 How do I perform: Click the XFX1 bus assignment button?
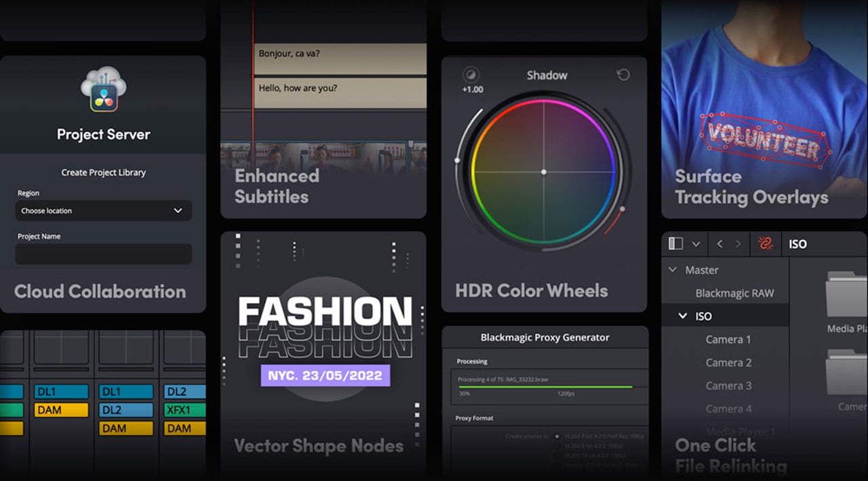185,410
